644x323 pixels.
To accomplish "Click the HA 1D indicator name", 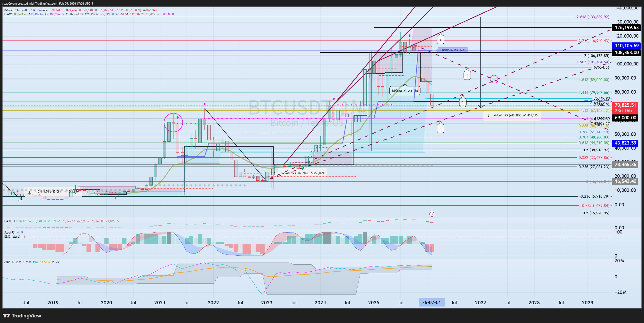I will tap(8, 221).
